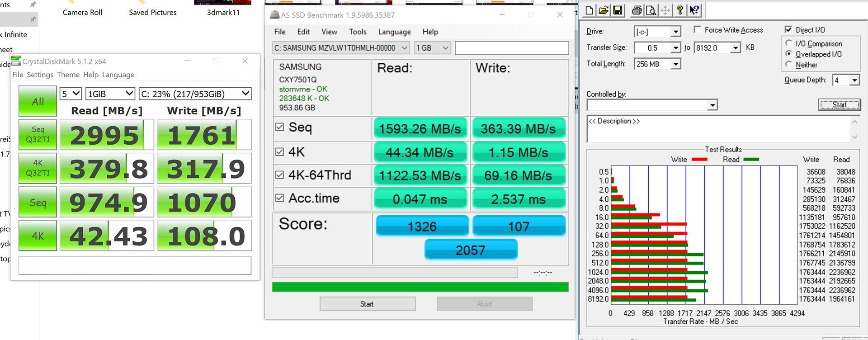Uncheck the 4K-64Thrd test checkbox
The height and width of the screenshot is (340, 868).
[279, 175]
